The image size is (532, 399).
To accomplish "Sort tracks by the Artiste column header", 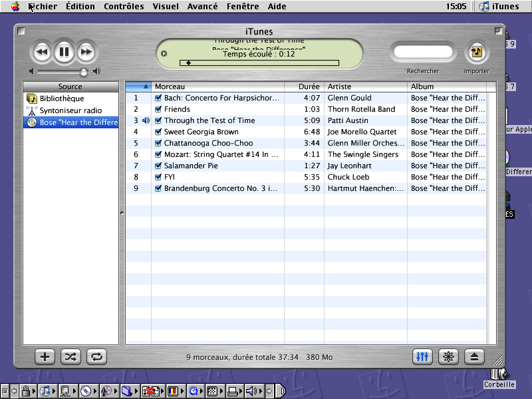I will click(x=366, y=86).
